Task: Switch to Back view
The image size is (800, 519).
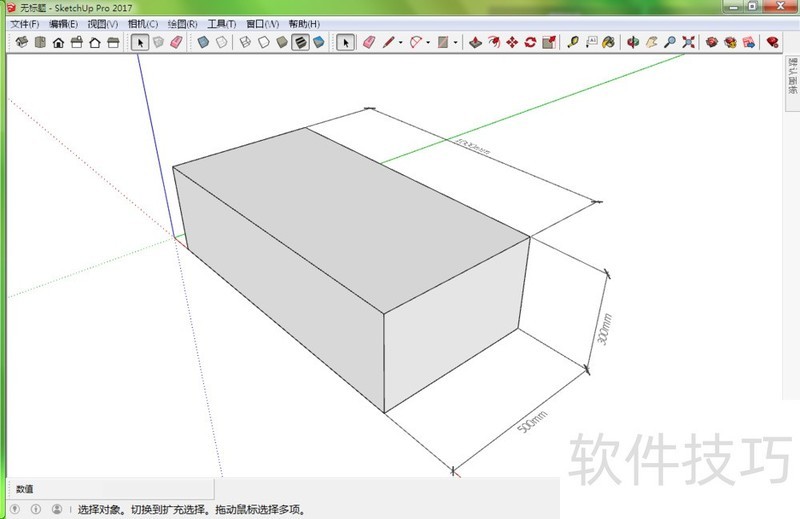Action: pyautogui.click(x=95, y=42)
